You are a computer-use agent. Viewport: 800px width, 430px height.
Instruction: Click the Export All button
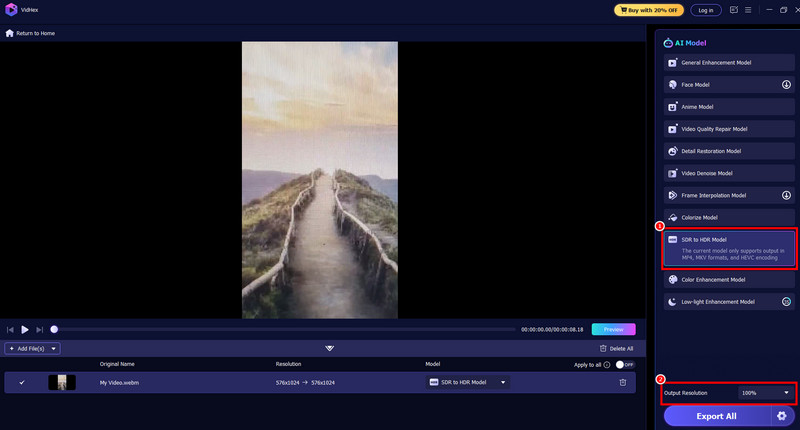(717, 416)
